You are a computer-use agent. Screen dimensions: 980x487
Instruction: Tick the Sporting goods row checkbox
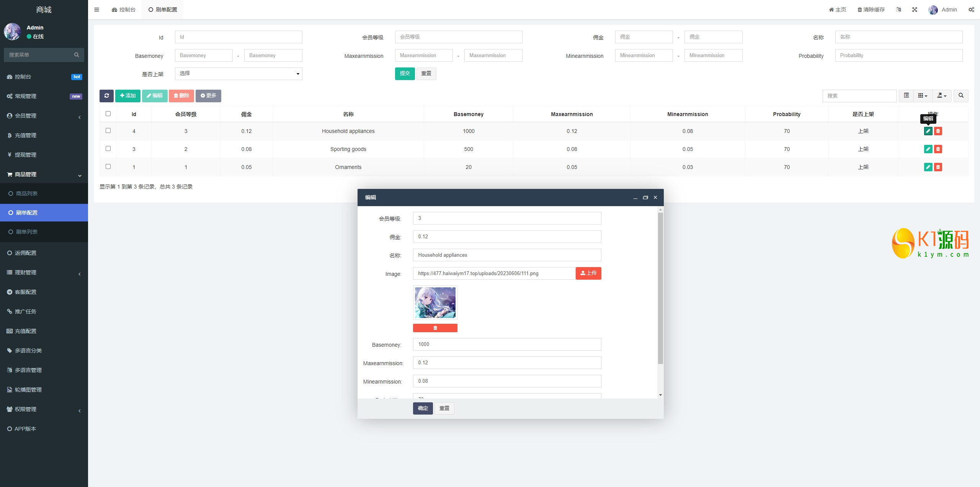[x=108, y=149]
